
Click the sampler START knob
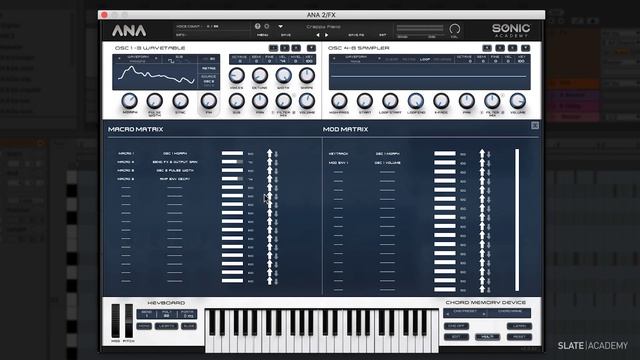[364, 100]
